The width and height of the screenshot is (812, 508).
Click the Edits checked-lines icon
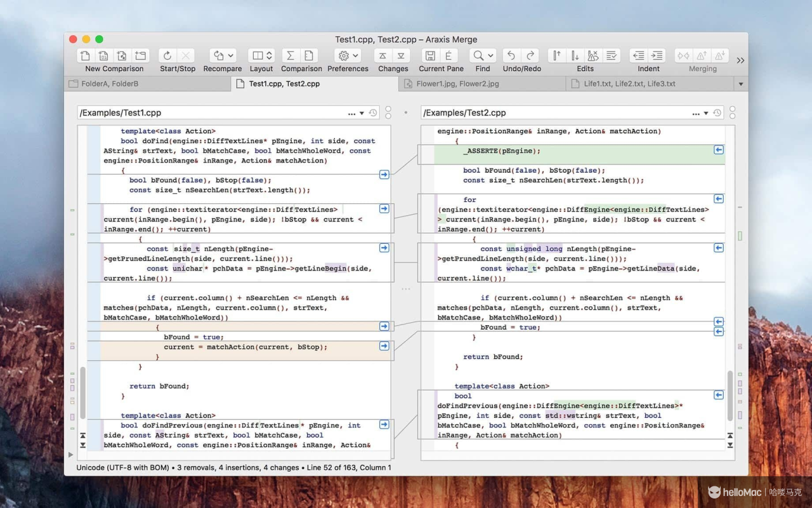point(612,56)
